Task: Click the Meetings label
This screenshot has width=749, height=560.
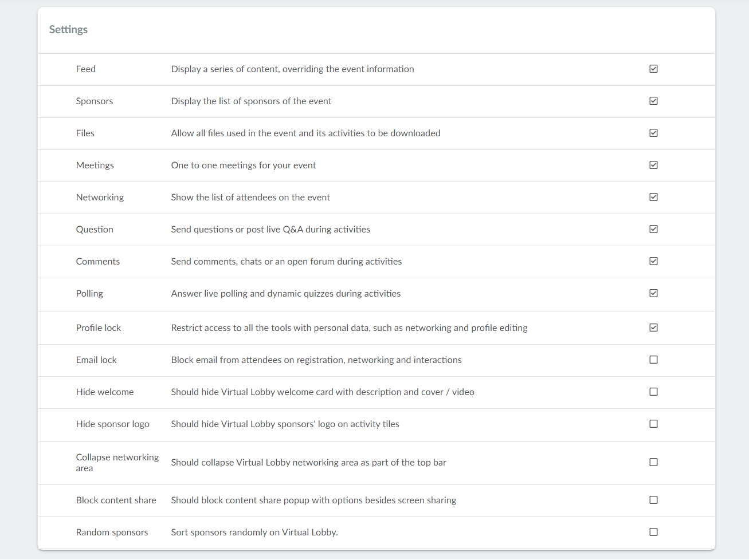Action: coord(95,165)
